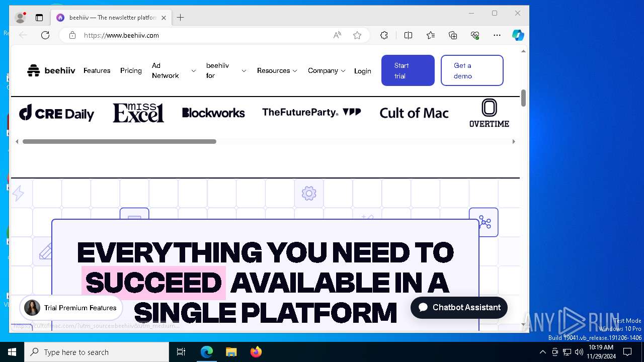
Task: Click the page vertical scrollbar thumb
Action: point(523,98)
